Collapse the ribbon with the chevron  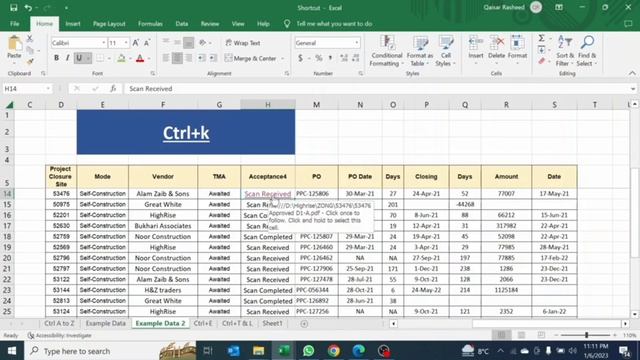click(x=632, y=73)
